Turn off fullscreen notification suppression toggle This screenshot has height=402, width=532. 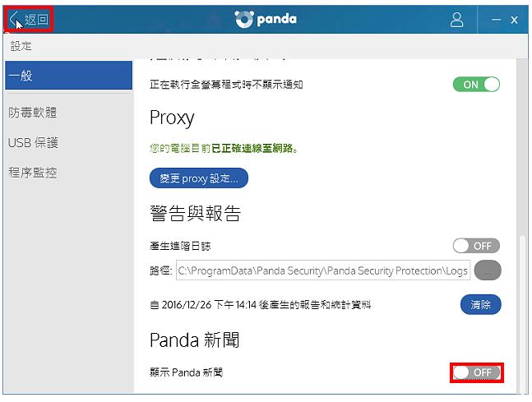[x=476, y=84]
